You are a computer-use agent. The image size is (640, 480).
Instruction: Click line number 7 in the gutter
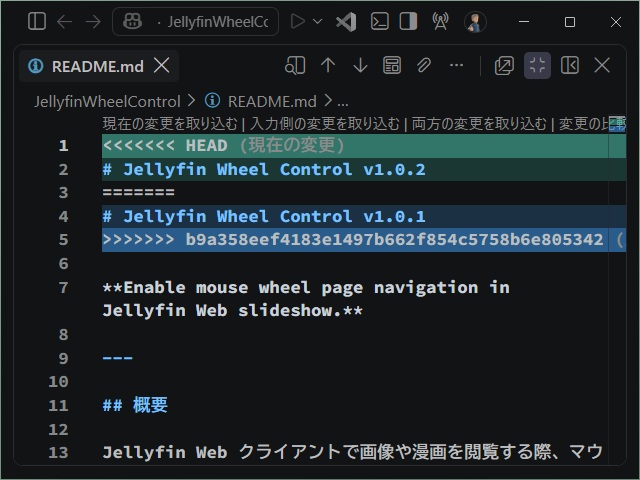pyautogui.click(x=63, y=288)
